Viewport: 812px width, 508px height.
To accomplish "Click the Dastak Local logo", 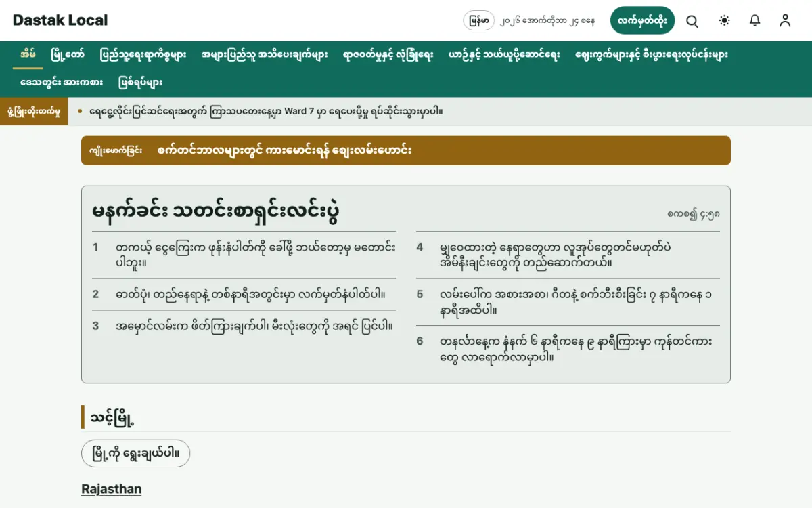I will (60, 20).
